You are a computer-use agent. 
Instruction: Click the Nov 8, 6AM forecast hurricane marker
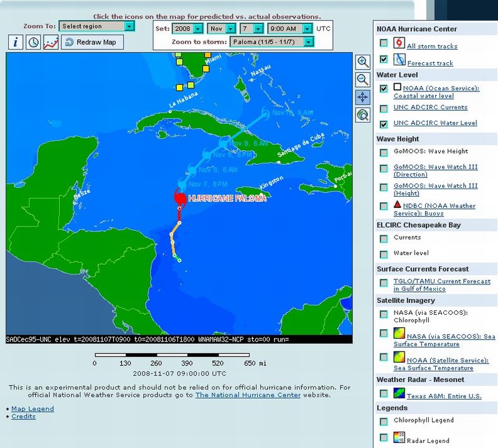click(x=192, y=169)
